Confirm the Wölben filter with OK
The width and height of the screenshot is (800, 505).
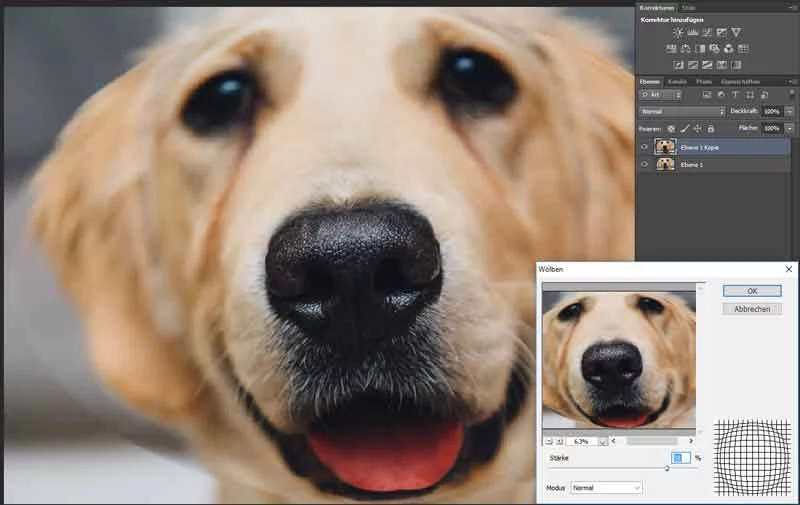point(751,291)
